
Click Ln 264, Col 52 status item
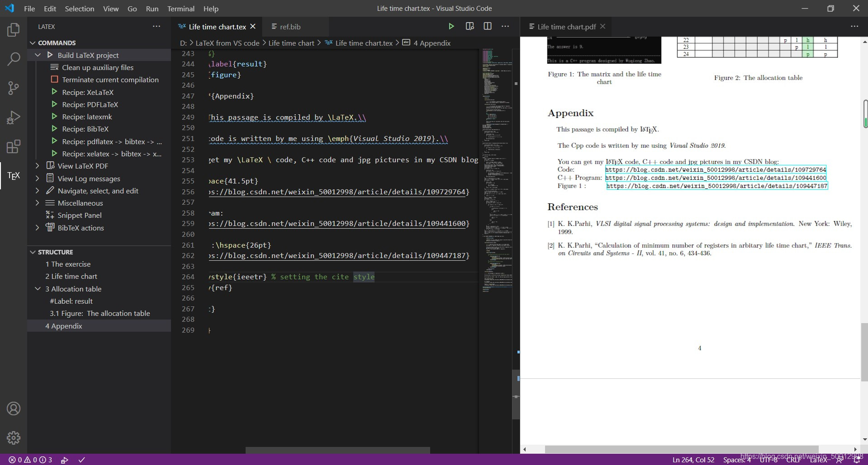coord(693,460)
